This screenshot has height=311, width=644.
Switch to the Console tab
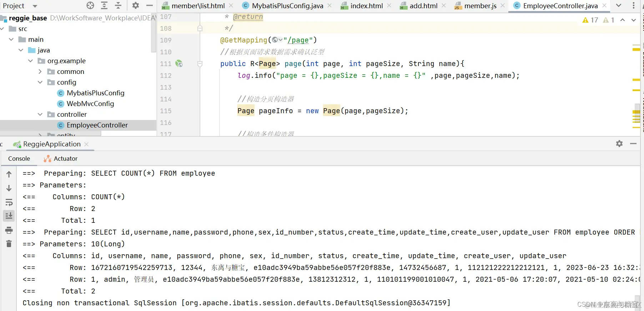coord(19,159)
